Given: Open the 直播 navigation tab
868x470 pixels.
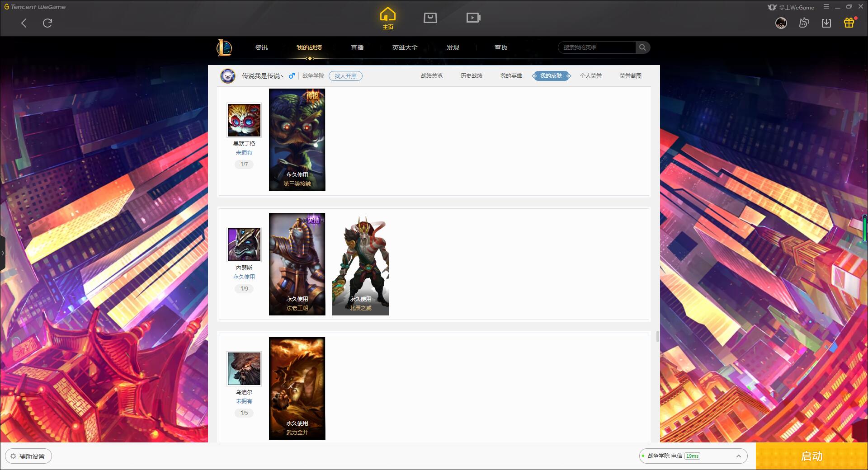Looking at the screenshot, I should pos(357,47).
